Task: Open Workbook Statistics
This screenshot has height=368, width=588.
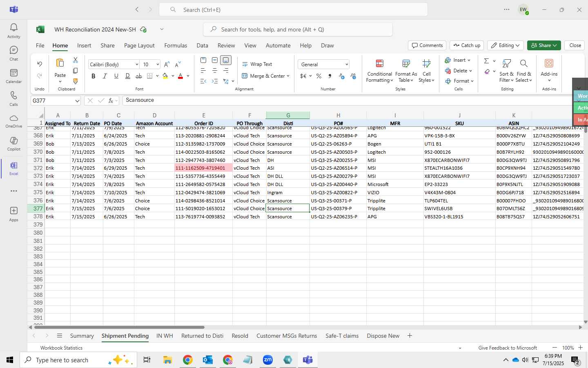Action: [x=61, y=348]
